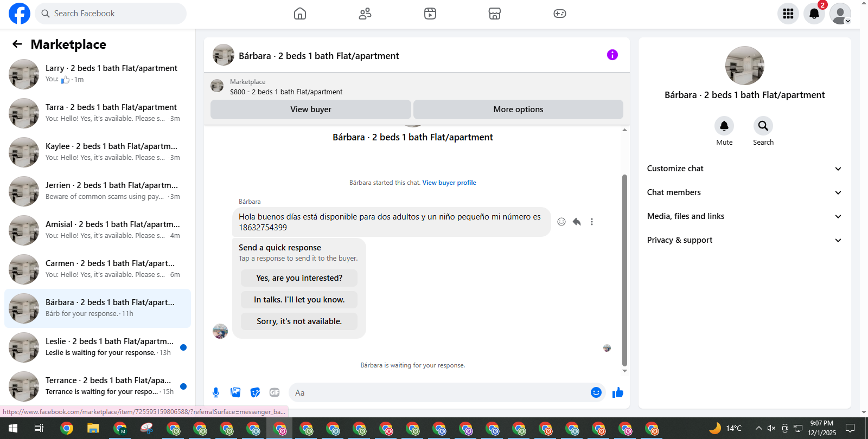The height and width of the screenshot is (439, 868).
Task: Click the volume muted tray icon
Action: click(771, 428)
